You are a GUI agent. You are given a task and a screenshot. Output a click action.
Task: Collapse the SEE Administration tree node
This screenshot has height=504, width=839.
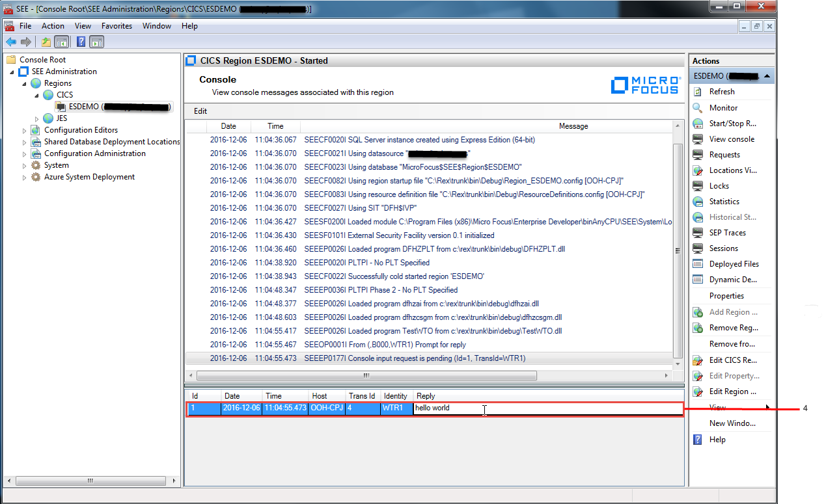[x=13, y=72]
